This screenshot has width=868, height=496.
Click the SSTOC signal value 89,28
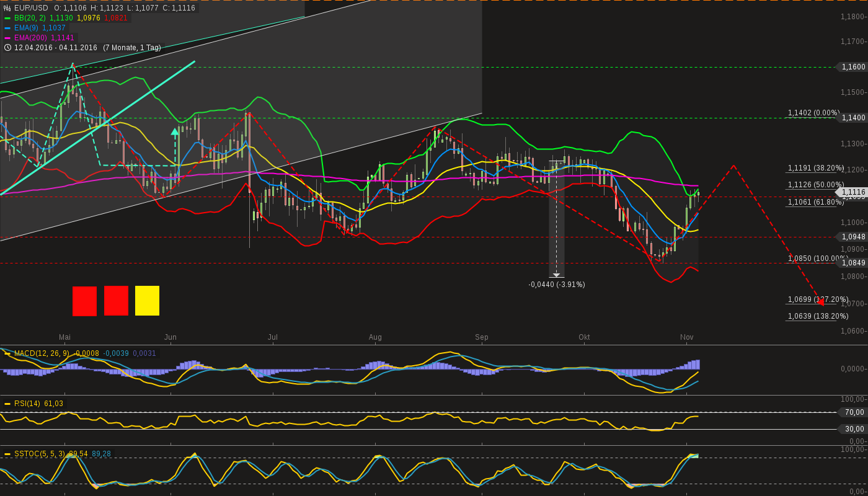coord(102,454)
